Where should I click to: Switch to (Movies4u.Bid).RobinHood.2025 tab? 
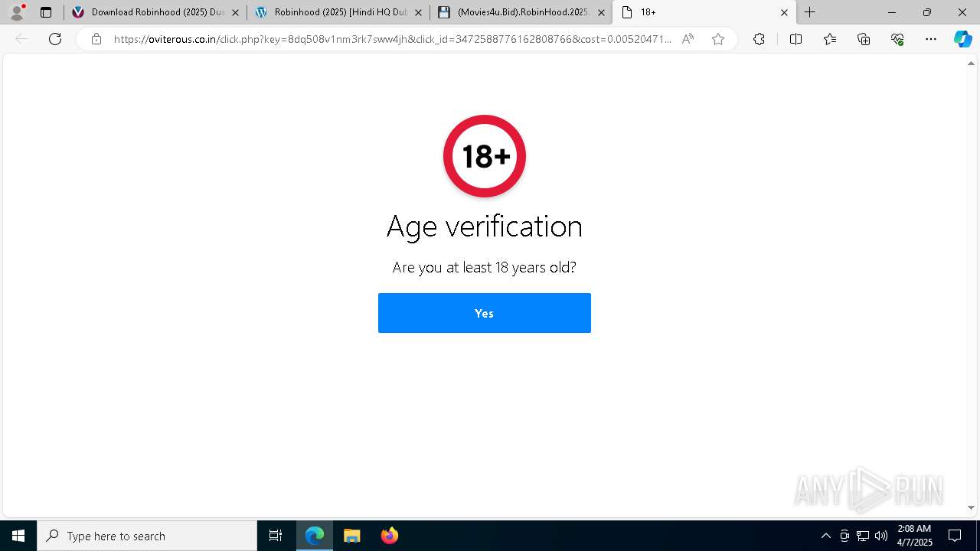point(521,12)
